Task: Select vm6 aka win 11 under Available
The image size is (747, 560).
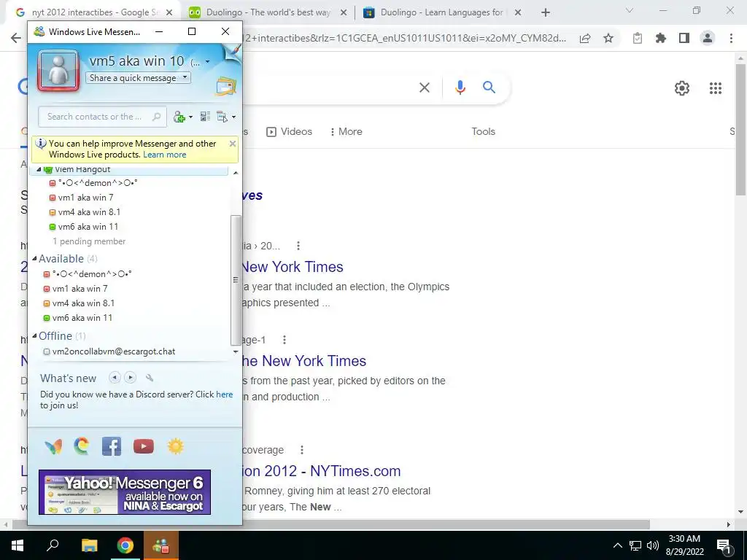Action: coord(82,318)
